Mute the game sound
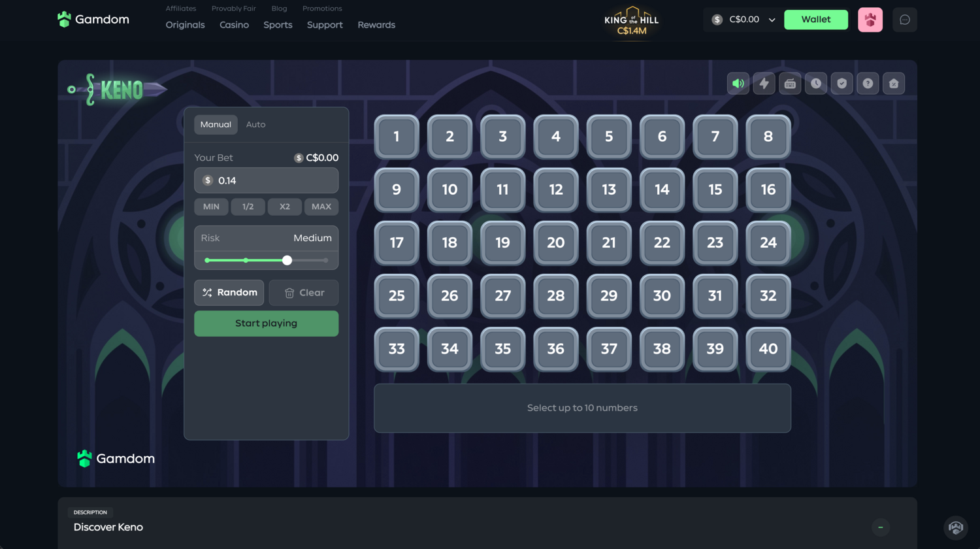The width and height of the screenshot is (980, 549). click(738, 84)
